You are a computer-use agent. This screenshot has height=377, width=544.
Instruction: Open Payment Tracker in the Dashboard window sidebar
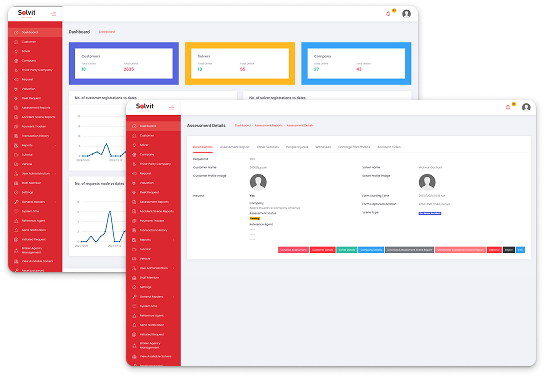pos(35,126)
